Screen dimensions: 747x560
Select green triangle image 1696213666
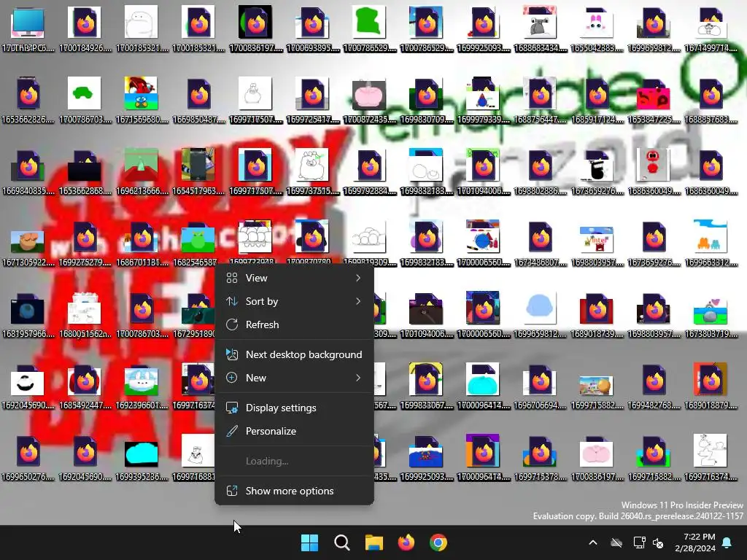click(142, 172)
